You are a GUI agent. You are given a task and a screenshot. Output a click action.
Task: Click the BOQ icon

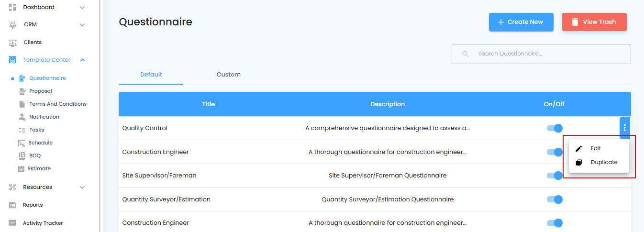22,156
